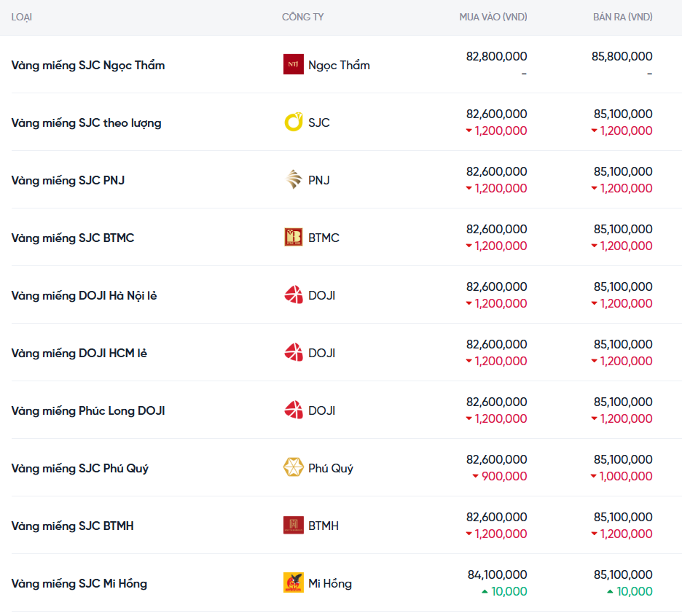This screenshot has width=682, height=616.
Task: Click PNJ sell price 85,100,000
Action: coord(623,171)
